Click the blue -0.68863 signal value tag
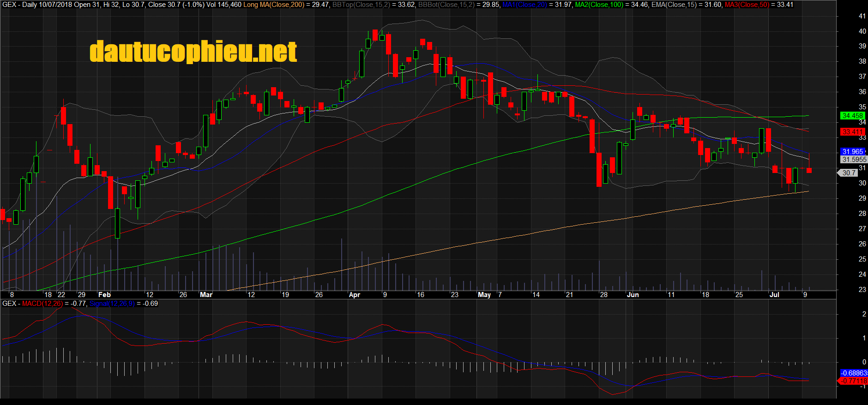This screenshot has height=405, width=868. pos(854,373)
